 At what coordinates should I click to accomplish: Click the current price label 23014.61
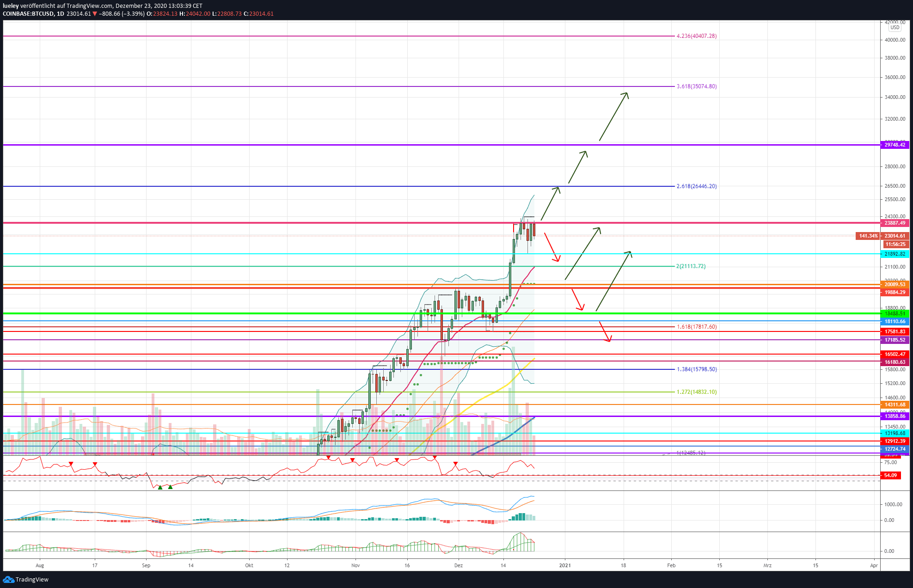pyautogui.click(x=895, y=236)
